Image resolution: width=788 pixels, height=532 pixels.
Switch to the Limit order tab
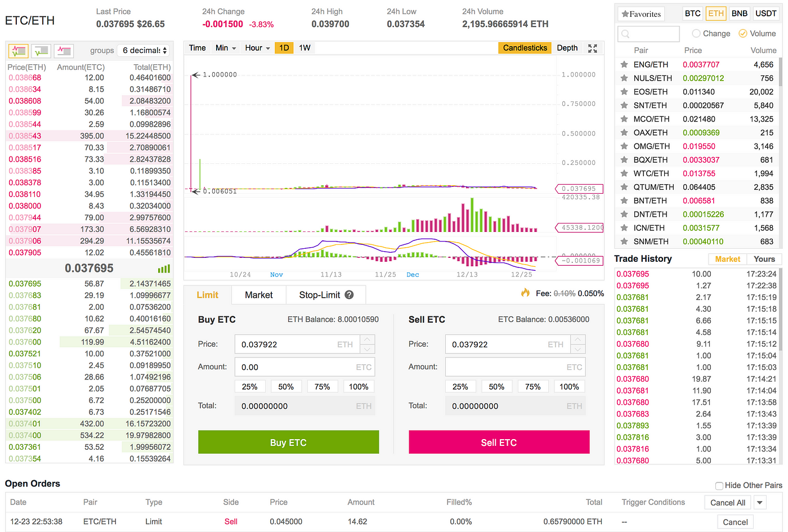pos(207,295)
